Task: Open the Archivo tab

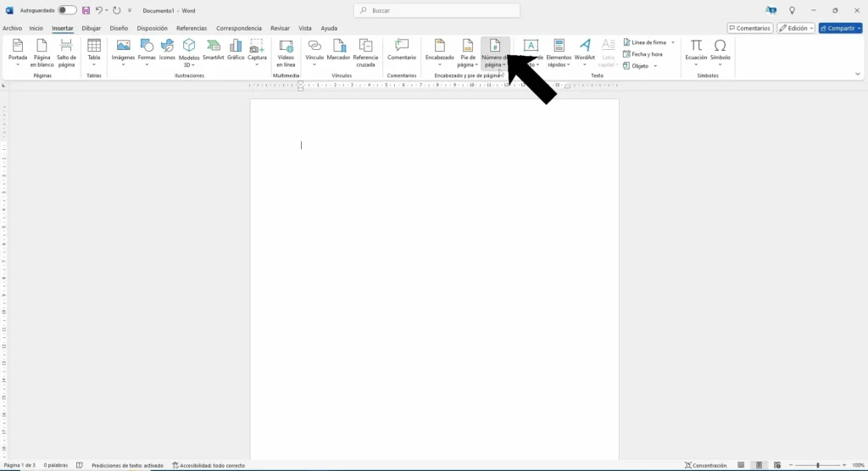Action: pyautogui.click(x=12, y=28)
